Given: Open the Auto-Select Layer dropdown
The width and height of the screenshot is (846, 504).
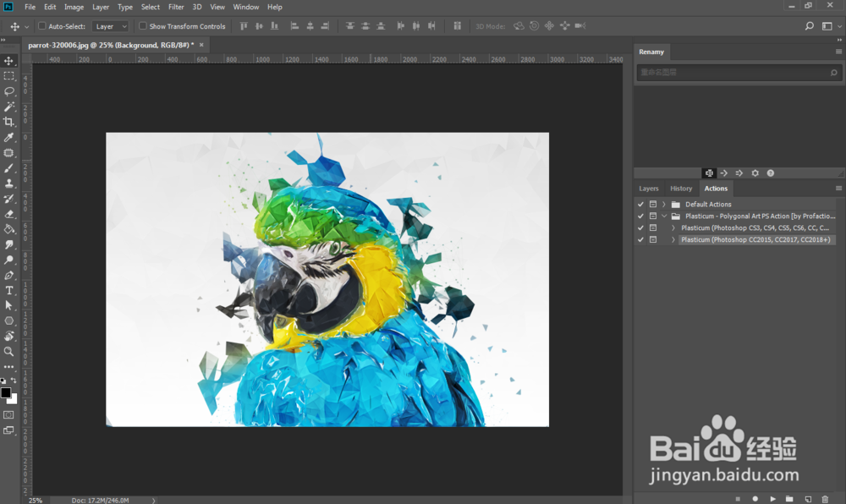Looking at the screenshot, I should pos(110,26).
